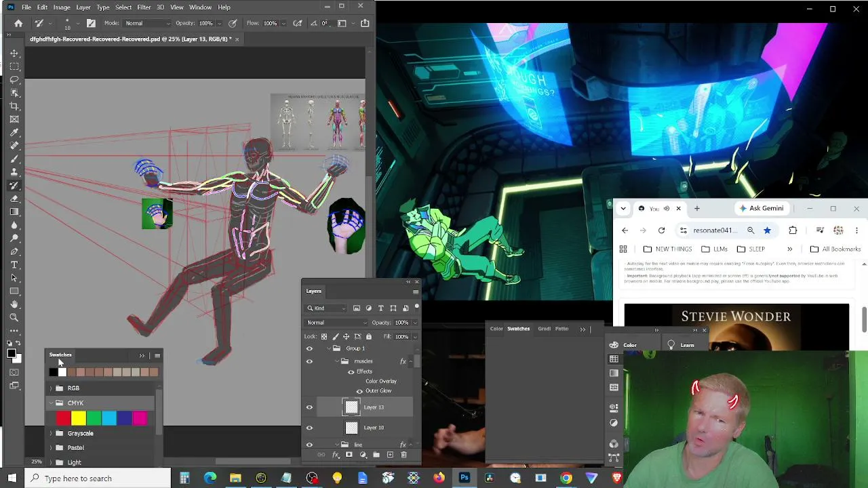Image resolution: width=868 pixels, height=488 pixels.
Task: Select the Hand tool
Action: [x=14, y=304]
